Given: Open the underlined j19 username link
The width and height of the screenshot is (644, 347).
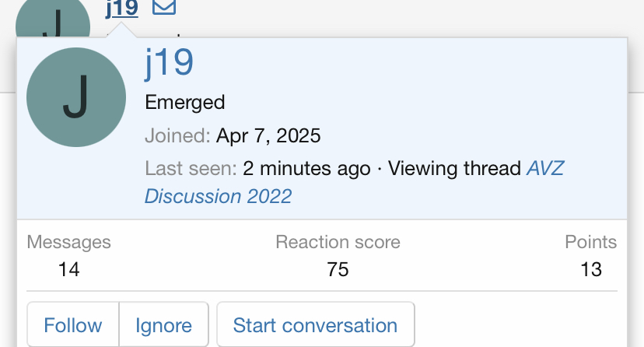Looking at the screenshot, I should [x=121, y=9].
